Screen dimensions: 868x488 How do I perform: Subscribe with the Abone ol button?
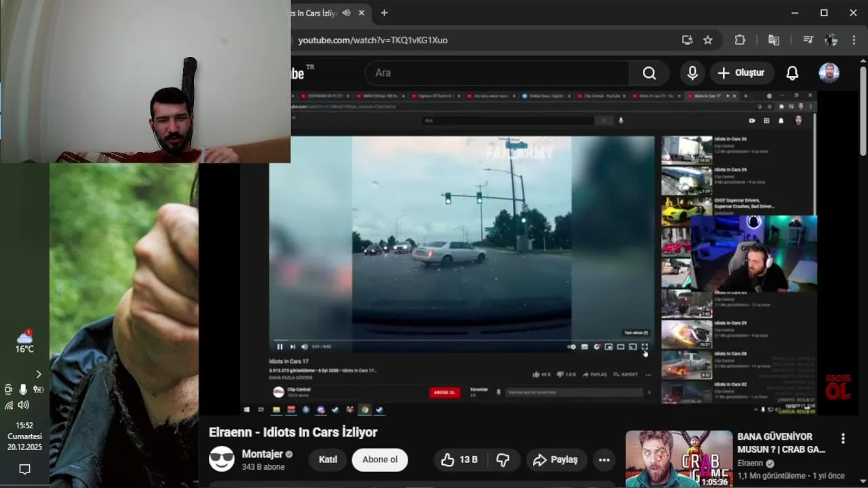click(380, 460)
